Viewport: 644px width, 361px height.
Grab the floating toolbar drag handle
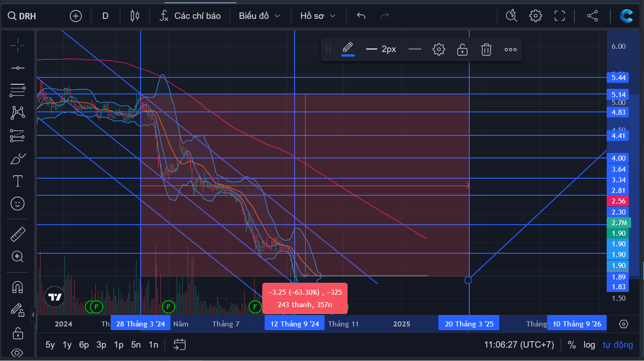tap(329, 49)
